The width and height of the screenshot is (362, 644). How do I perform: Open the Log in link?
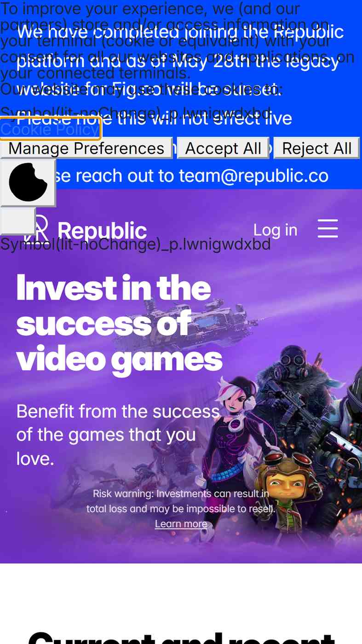[275, 230]
